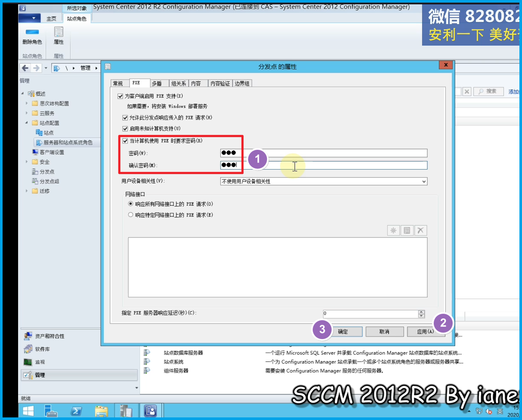The width and height of the screenshot is (522, 420).
Task: Select the 站点角色 ribbon tab
Action: 77,19
